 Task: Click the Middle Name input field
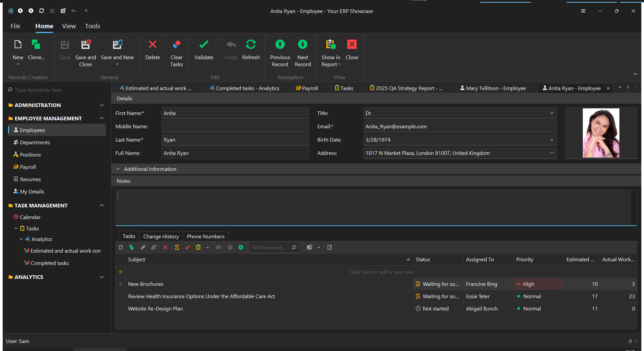click(x=235, y=127)
